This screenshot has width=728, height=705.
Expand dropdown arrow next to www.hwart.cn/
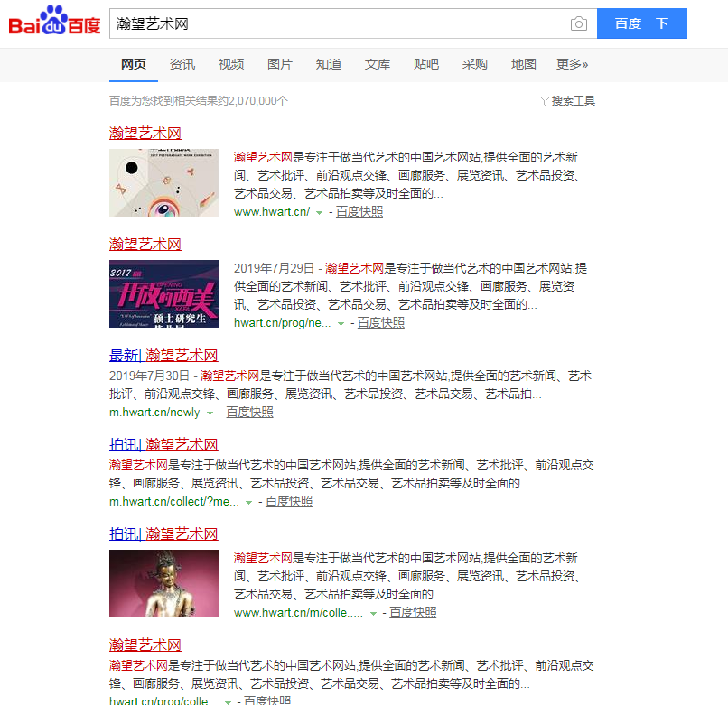click(x=319, y=212)
